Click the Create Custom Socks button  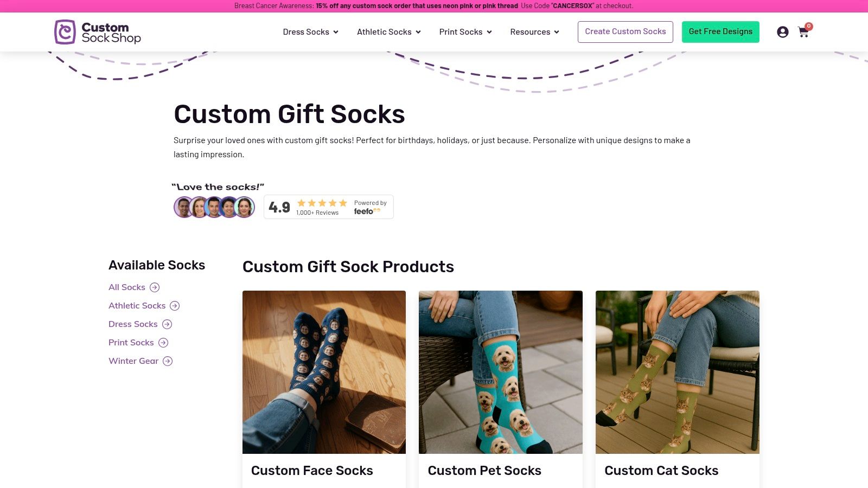coord(625,31)
